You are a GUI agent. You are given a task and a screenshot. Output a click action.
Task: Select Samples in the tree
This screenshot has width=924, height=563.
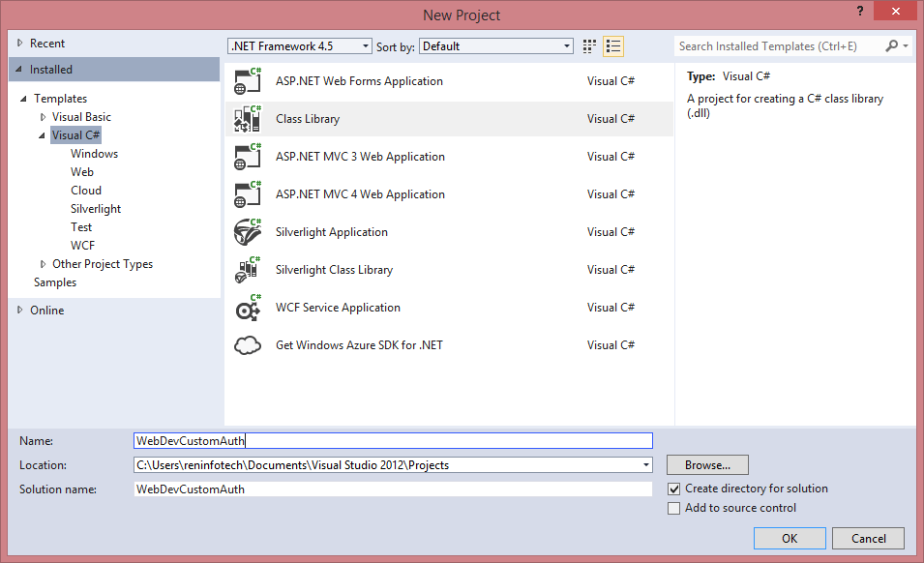[55, 282]
